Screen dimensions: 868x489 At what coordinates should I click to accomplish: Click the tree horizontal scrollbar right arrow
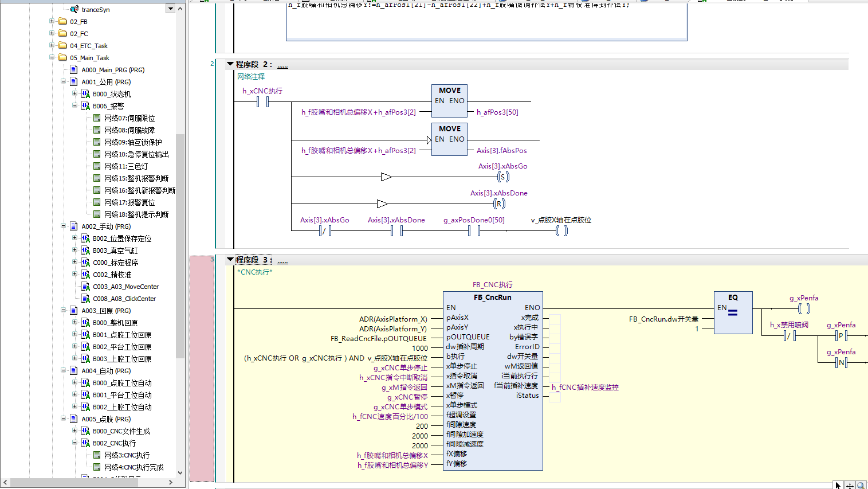point(171,483)
